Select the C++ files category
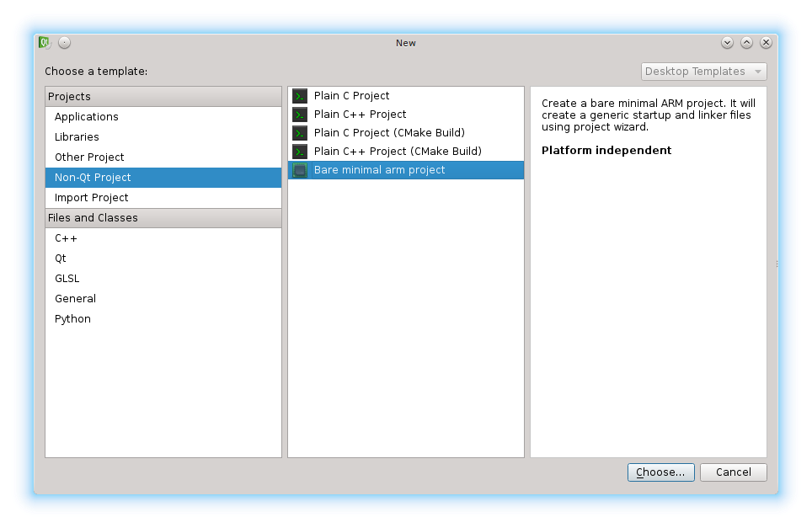This screenshot has height=528, width=812. click(x=163, y=238)
